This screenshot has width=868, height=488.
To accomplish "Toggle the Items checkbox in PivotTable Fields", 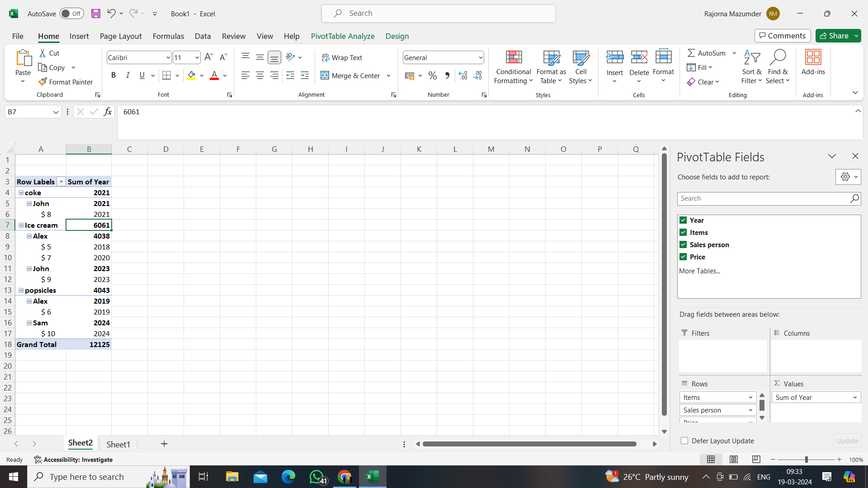I will [684, 232].
